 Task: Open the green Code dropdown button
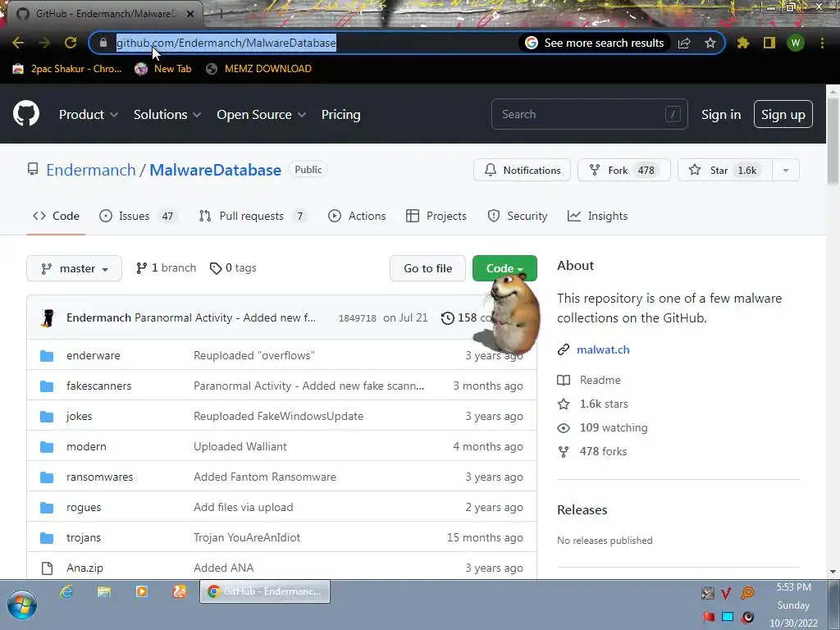coord(504,268)
